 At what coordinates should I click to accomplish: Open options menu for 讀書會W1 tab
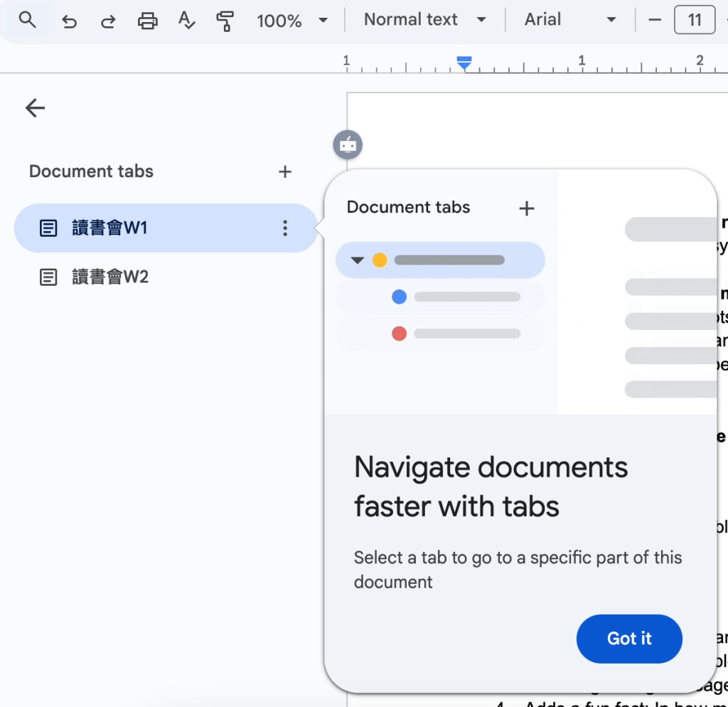pyautogui.click(x=285, y=228)
